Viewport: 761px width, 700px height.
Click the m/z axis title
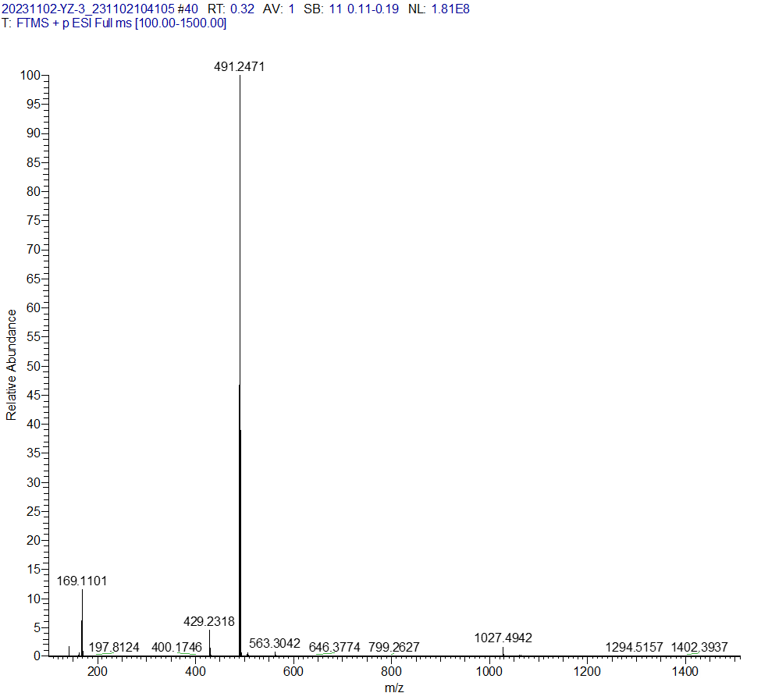coord(394,688)
